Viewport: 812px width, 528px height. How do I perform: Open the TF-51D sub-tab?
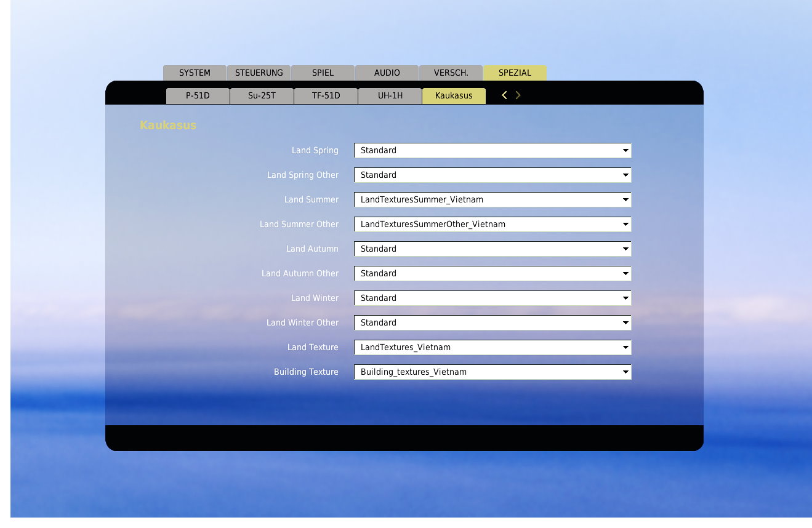click(x=326, y=96)
